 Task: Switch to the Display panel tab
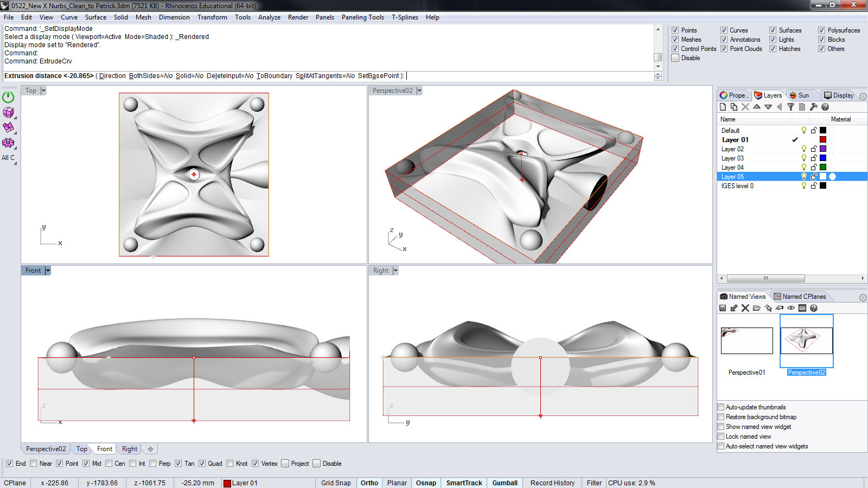coord(839,95)
